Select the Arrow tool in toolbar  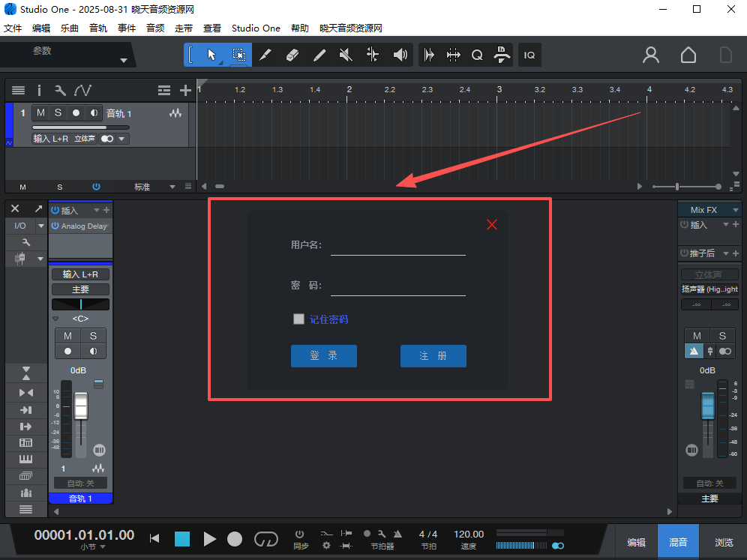[x=211, y=55]
